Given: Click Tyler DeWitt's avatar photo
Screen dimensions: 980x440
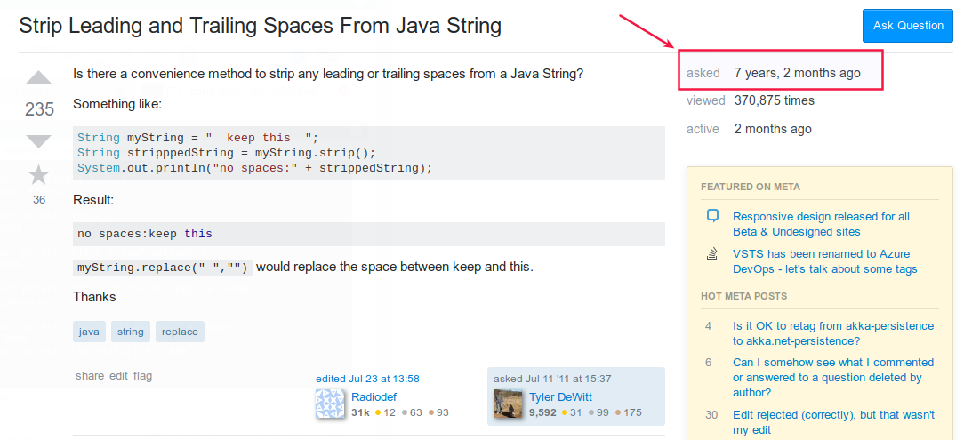Looking at the screenshot, I should (x=508, y=404).
